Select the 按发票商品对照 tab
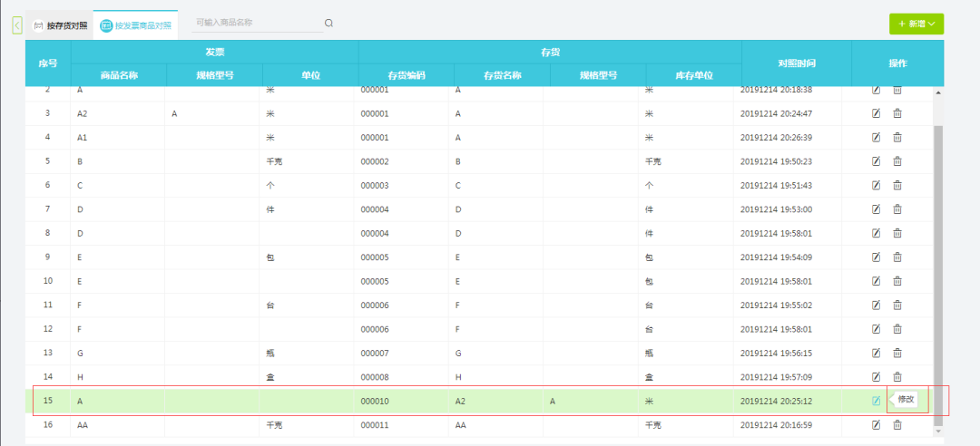Screen dimensions: 980x446 (137, 25)
